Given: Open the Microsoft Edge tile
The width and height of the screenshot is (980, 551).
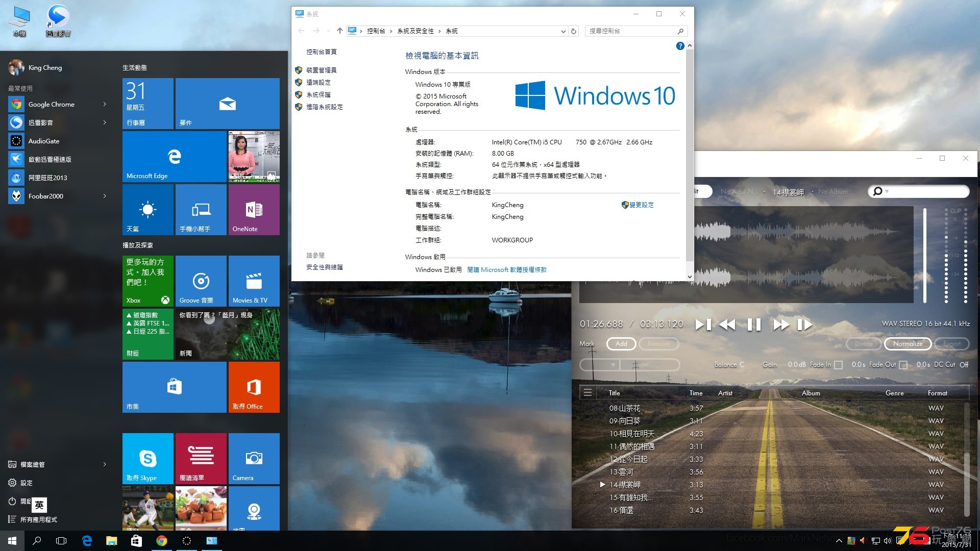Looking at the screenshot, I should [174, 157].
